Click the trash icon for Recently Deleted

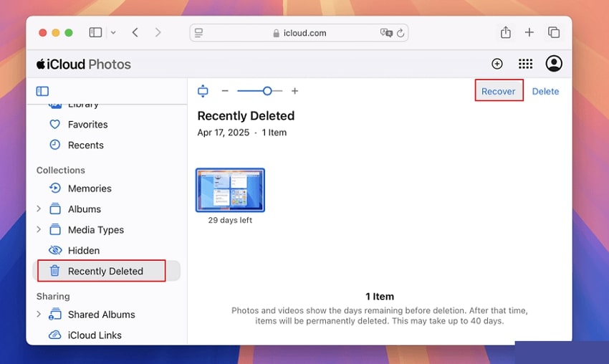54,270
